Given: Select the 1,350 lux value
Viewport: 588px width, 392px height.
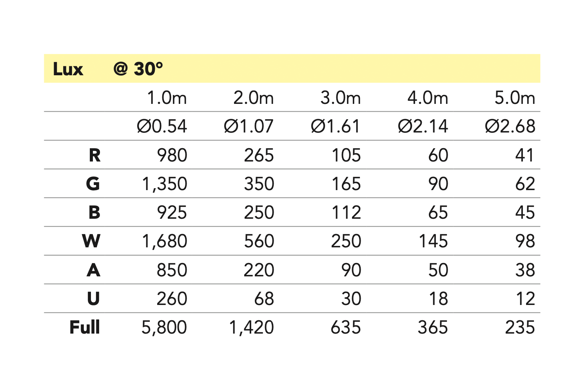Looking at the screenshot, I should [165, 184].
